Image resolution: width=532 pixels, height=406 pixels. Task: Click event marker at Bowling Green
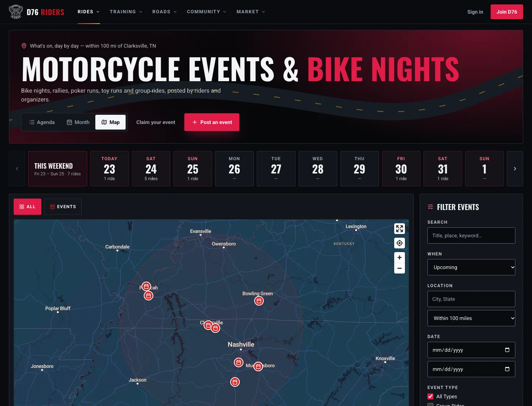[x=259, y=301]
